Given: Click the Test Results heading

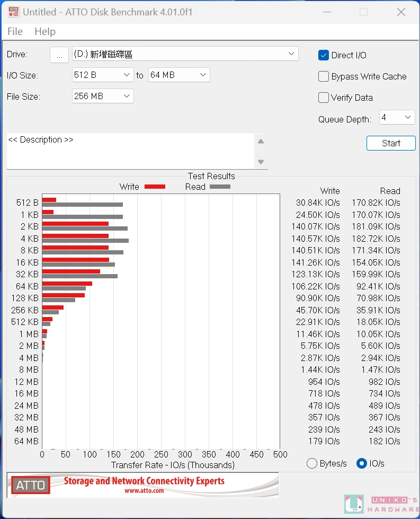Looking at the screenshot, I should (x=211, y=176).
